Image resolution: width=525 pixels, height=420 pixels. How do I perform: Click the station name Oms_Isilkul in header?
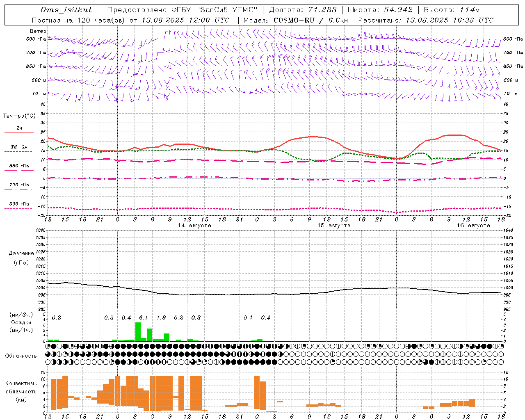(x=66, y=10)
